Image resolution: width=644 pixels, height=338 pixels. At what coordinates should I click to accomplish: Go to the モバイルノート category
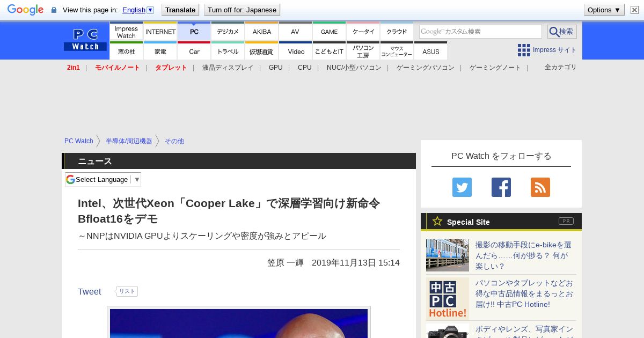(117, 68)
